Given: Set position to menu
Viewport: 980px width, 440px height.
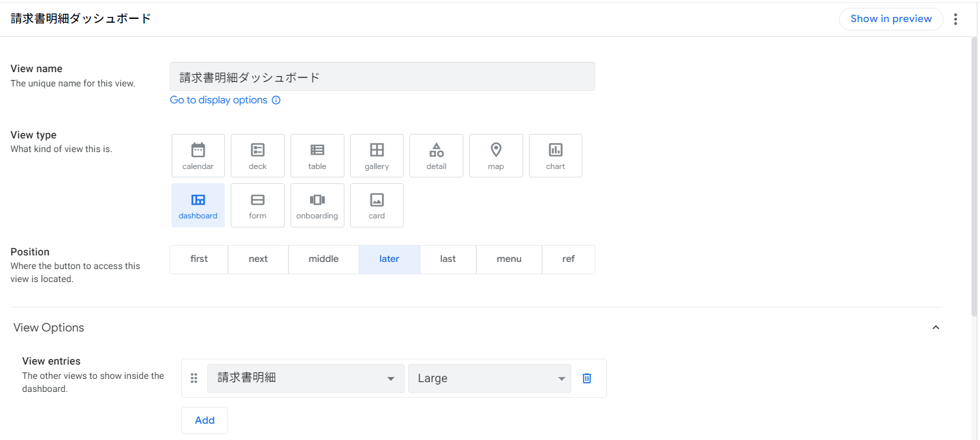Looking at the screenshot, I should (509, 259).
